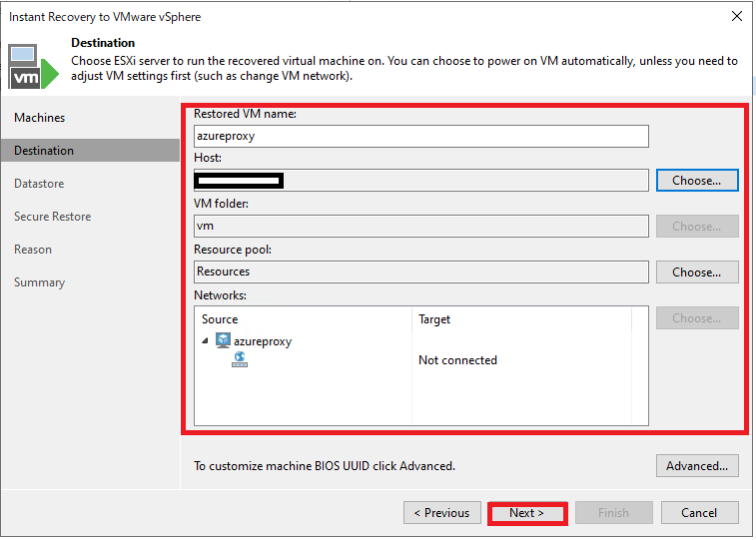Image resolution: width=756 pixels, height=540 pixels.
Task: Collapse the azureproxy network tree node
Action: 205,341
